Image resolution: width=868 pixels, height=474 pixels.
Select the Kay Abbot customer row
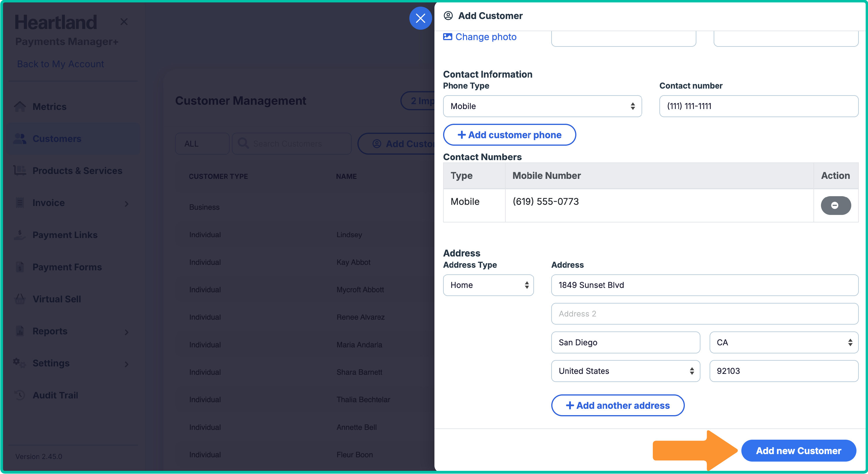pyautogui.click(x=305, y=262)
